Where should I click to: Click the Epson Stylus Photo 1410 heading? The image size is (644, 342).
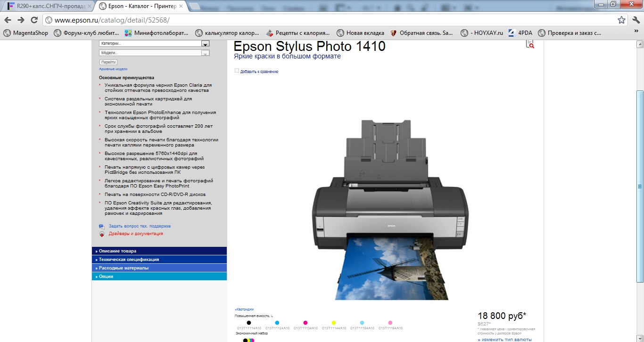[x=310, y=46]
